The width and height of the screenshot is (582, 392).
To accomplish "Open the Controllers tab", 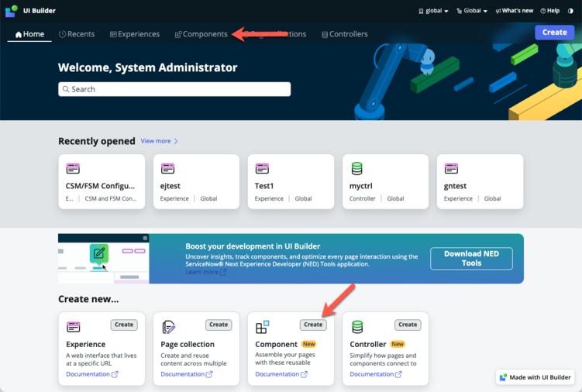I will tap(345, 34).
